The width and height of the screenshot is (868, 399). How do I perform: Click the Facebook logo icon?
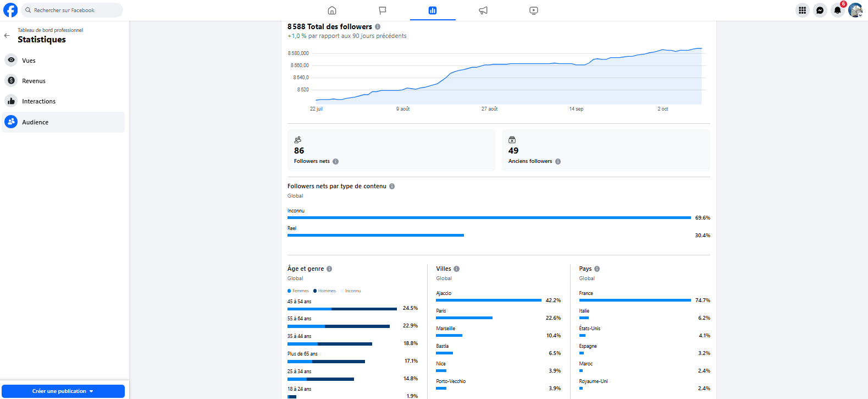pyautogui.click(x=10, y=10)
